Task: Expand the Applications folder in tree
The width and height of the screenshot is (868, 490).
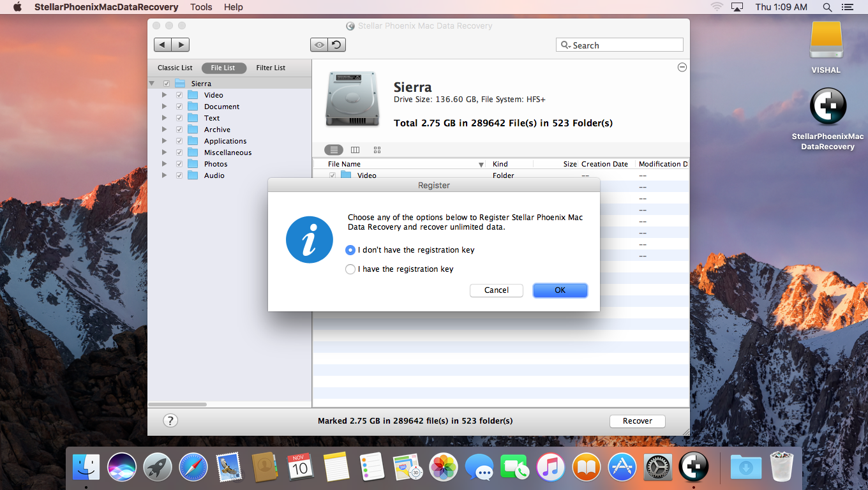Action: (x=164, y=141)
